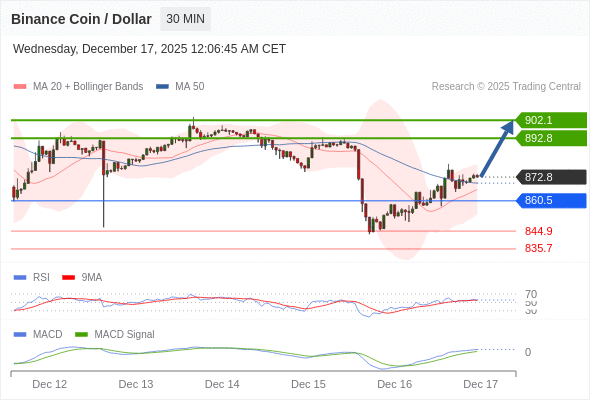Click the 9MA legend label

(92, 278)
